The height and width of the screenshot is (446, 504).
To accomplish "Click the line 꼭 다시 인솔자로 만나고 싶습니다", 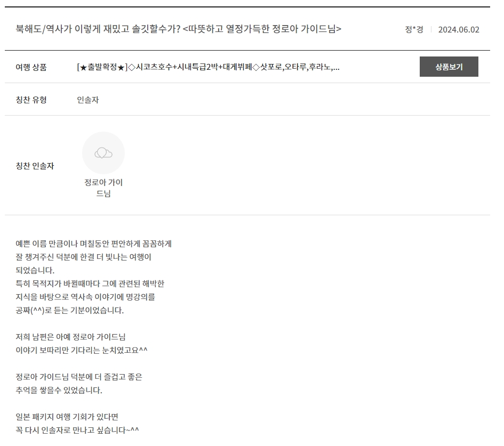I will click(77, 430).
